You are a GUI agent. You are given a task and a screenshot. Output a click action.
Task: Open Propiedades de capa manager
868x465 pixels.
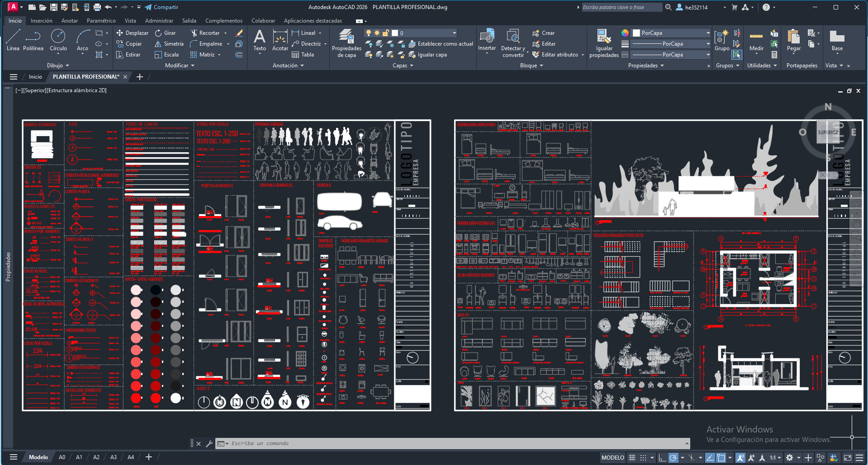(346, 43)
